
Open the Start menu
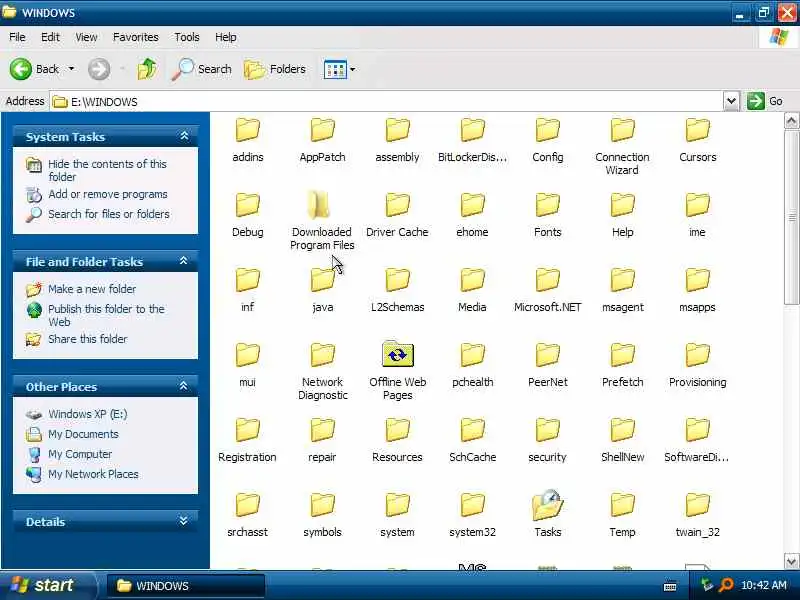pyautogui.click(x=47, y=585)
